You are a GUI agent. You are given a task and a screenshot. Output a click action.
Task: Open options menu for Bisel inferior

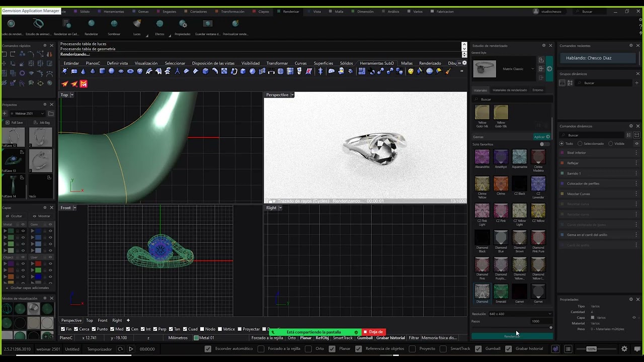(636, 152)
